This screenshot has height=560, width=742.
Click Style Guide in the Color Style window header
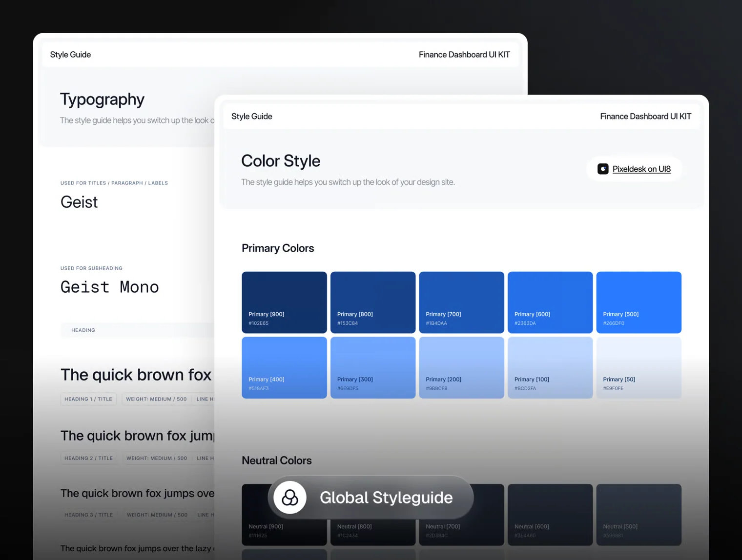pyautogui.click(x=252, y=116)
